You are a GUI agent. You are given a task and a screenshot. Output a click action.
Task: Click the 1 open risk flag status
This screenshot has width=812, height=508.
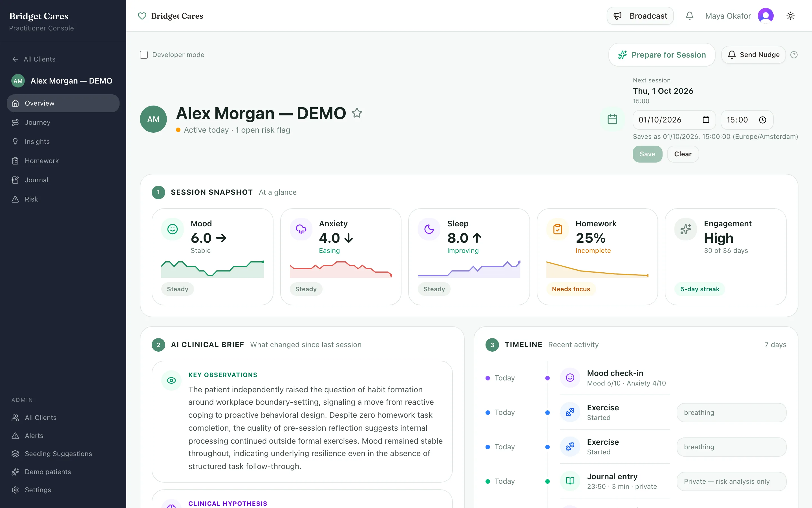coord(263,130)
